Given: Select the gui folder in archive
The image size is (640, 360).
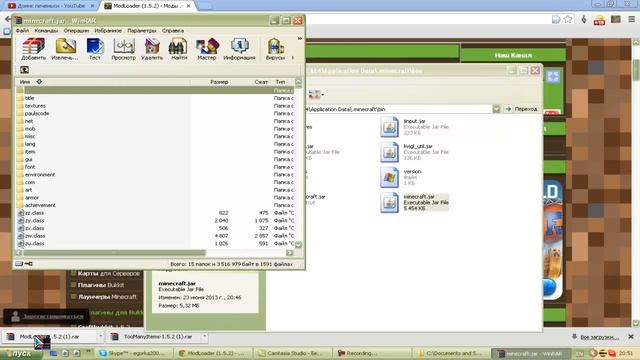Looking at the screenshot, I should [28, 159].
